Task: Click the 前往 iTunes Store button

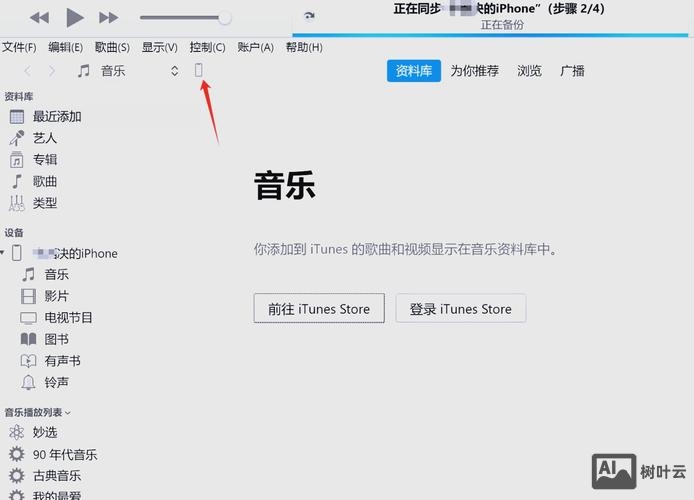Action: coord(319,308)
